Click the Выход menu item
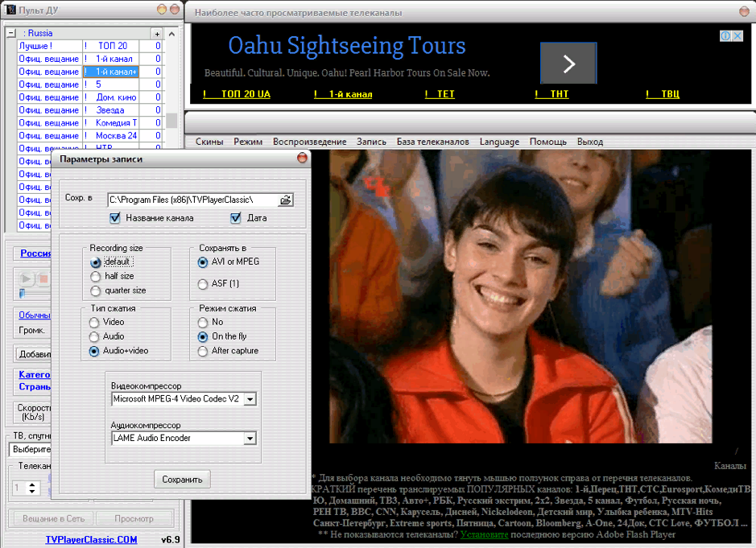The width and height of the screenshot is (756, 548). (589, 142)
